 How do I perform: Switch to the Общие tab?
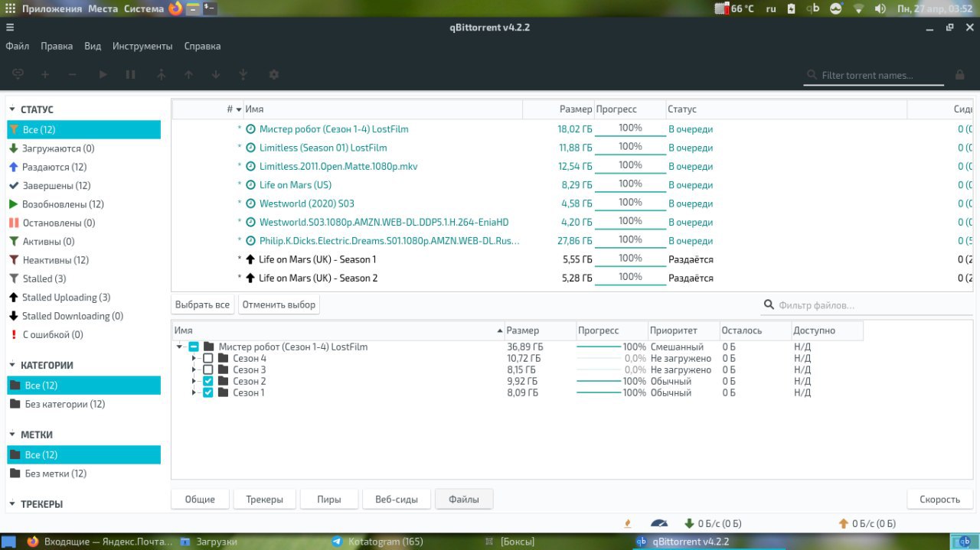tap(200, 500)
